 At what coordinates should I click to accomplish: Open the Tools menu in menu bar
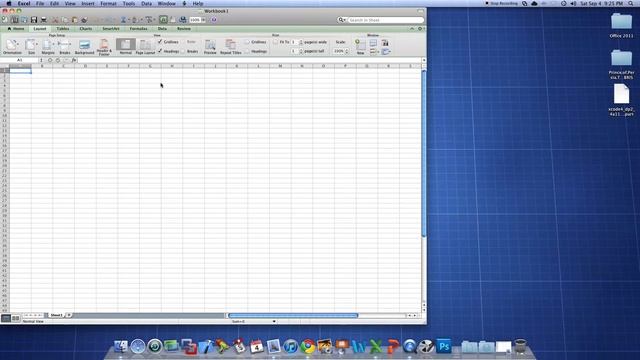pyautogui.click(x=129, y=3)
